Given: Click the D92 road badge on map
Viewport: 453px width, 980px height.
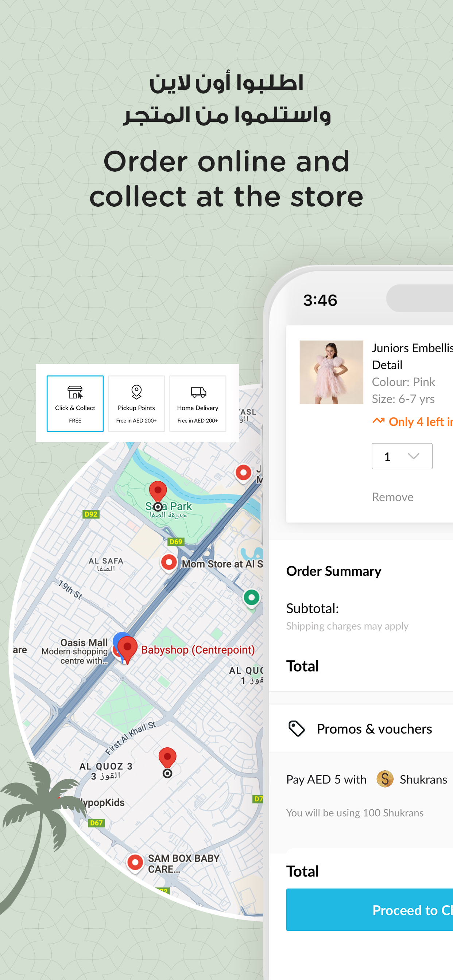Looking at the screenshot, I should [91, 514].
